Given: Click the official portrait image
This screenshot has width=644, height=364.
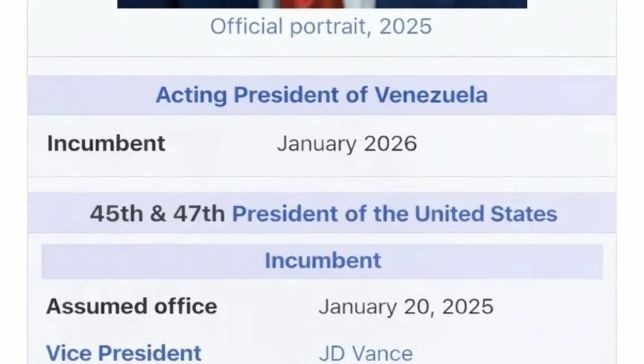Looking at the screenshot, I should coord(322,4).
